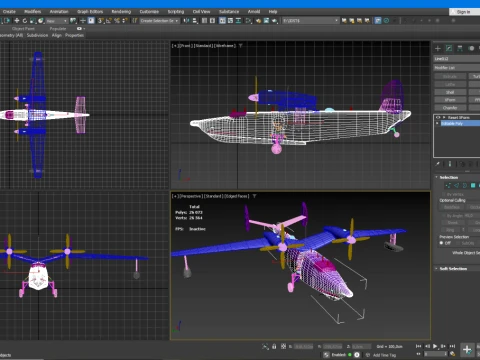
Task: Click the Shell modifier button
Action: pos(450,92)
